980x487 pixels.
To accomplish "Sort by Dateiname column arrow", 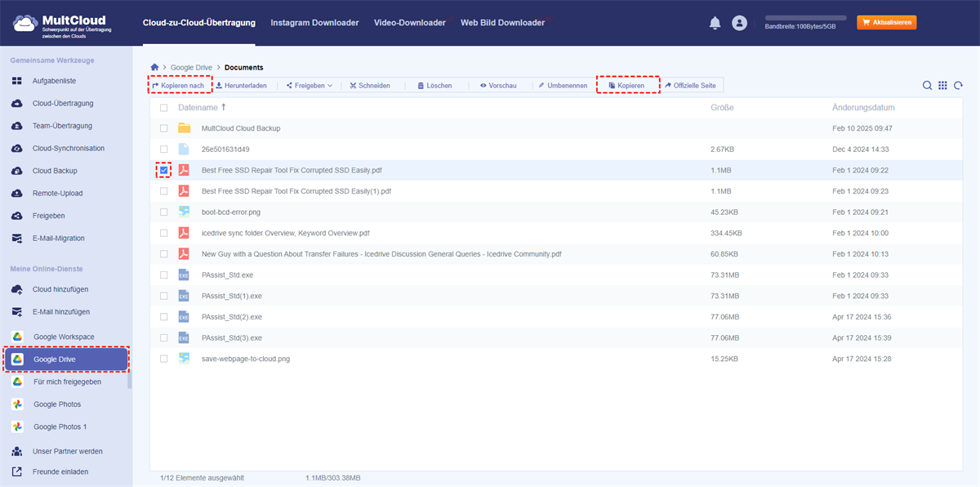I will [x=224, y=107].
